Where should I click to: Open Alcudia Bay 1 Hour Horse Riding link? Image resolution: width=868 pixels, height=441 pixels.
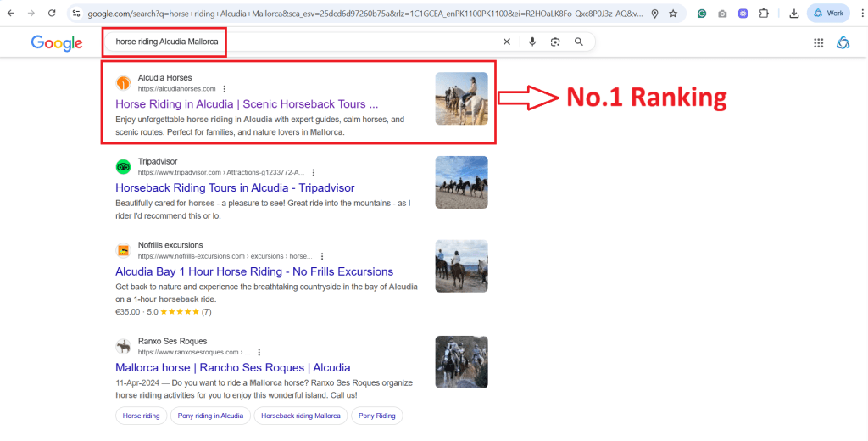(x=254, y=271)
